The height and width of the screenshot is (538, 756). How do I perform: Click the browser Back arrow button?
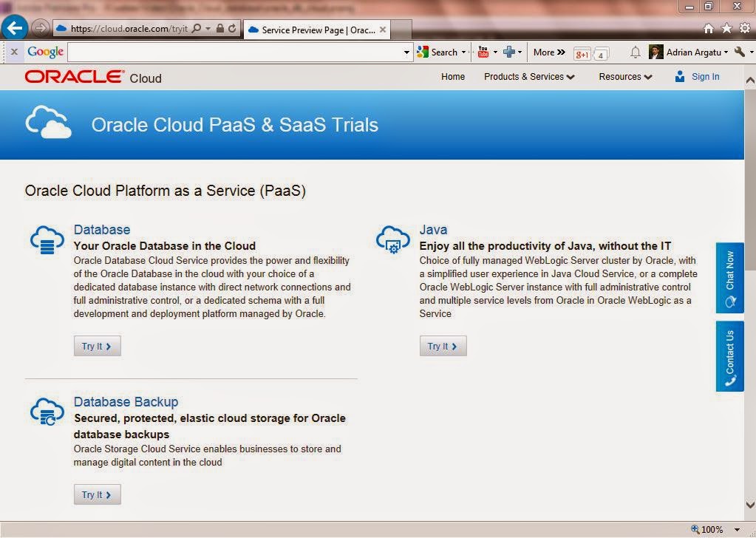click(15, 28)
